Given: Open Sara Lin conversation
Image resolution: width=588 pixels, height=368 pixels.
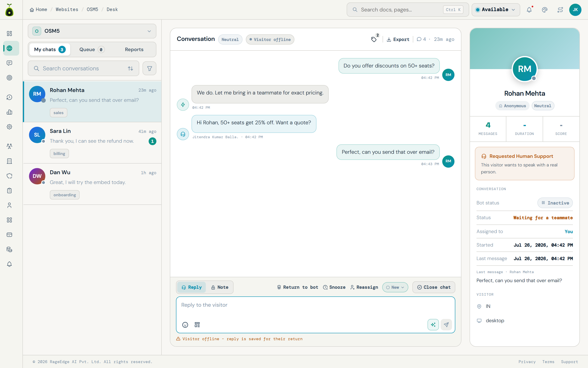Looking at the screenshot, I should coord(92,143).
